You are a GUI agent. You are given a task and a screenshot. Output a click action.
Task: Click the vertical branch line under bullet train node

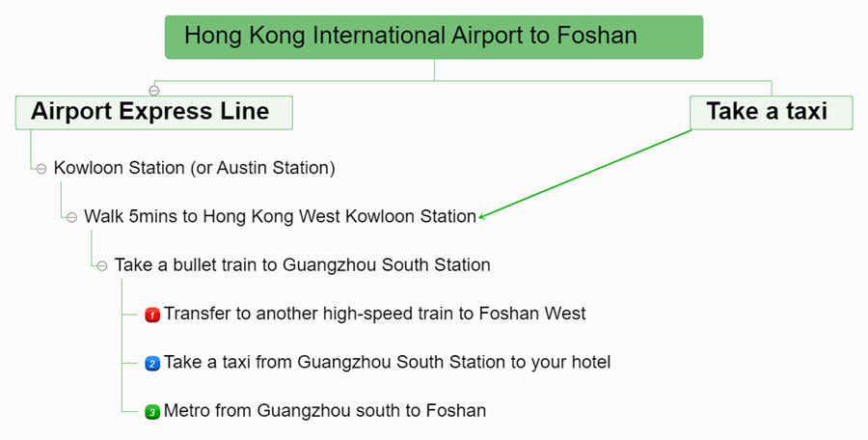[122, 345]
